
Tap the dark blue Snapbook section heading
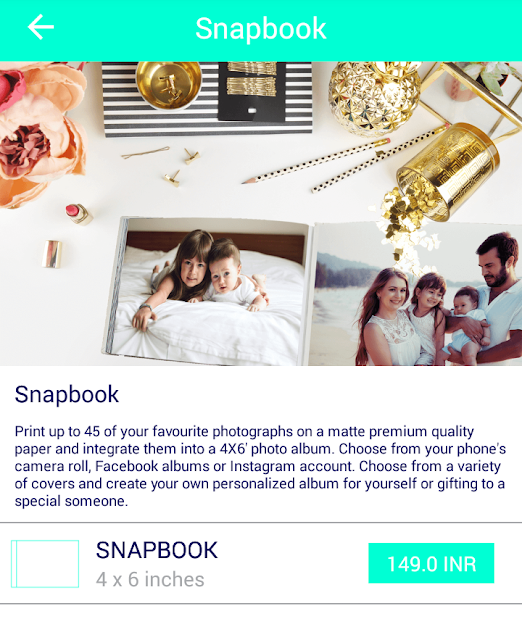pos(67,394)
